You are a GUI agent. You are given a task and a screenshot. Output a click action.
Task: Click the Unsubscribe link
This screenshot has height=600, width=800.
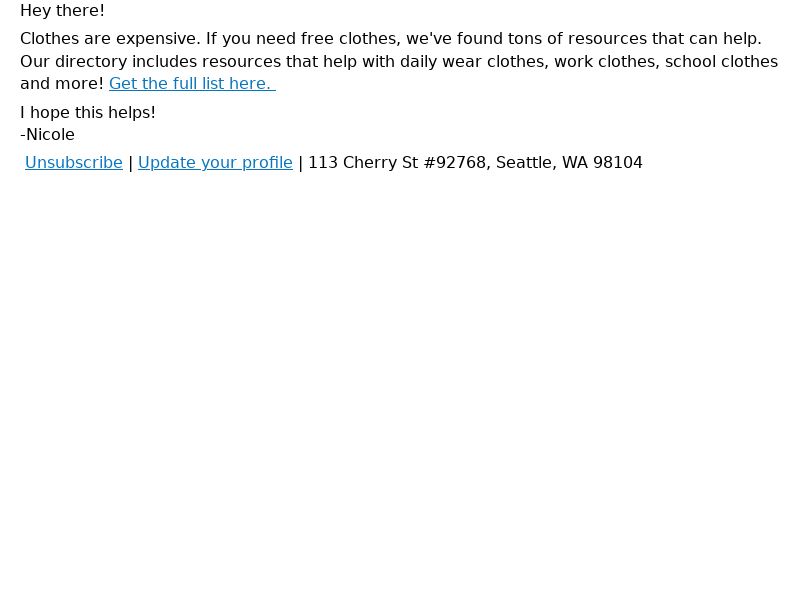coord(74,163)
